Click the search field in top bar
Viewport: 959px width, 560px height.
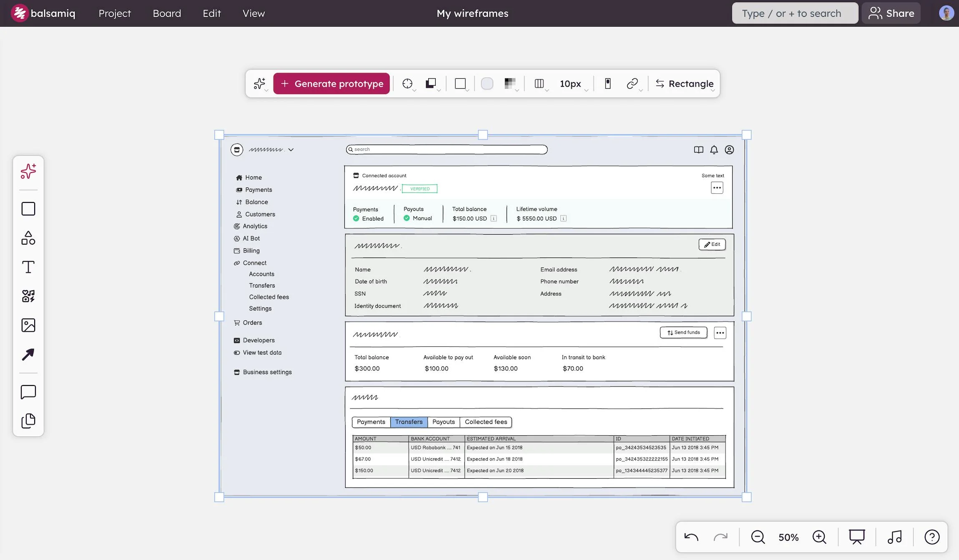795,13
